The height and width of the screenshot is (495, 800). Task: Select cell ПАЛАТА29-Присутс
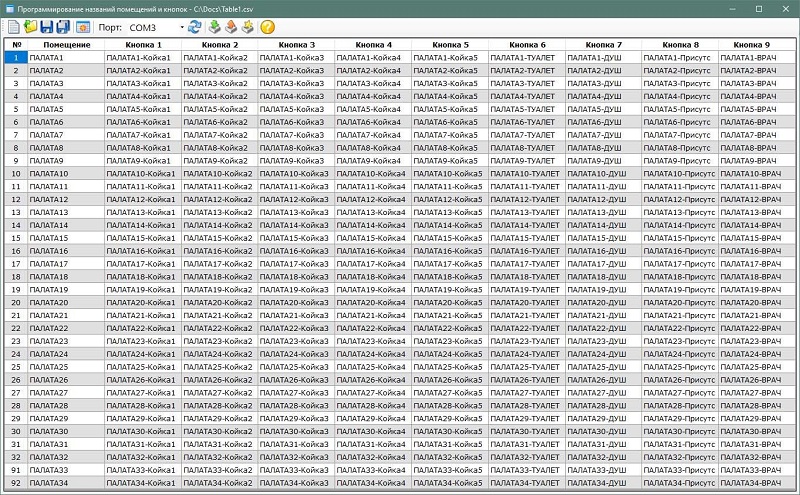pos(680,418)
